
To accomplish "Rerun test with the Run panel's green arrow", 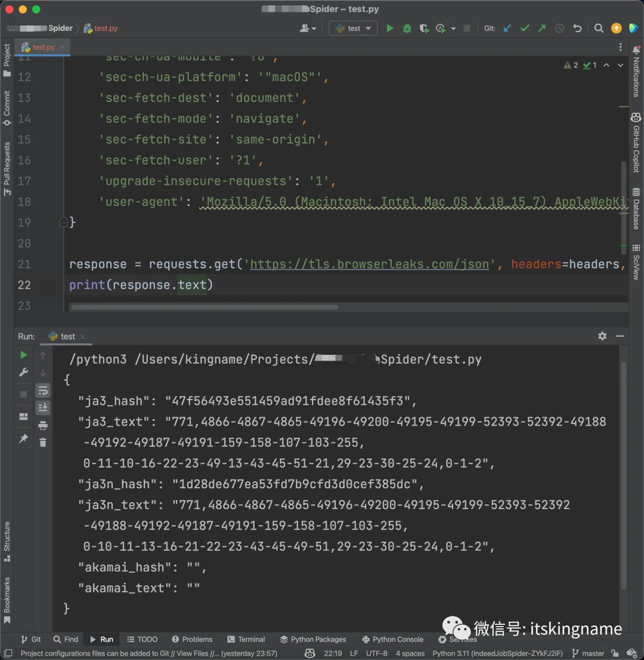I will pyautogui.click(x=24, y=355).
